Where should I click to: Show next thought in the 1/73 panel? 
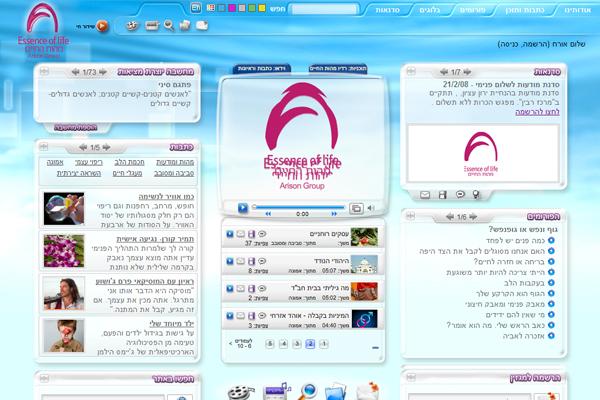pyautogui.click(x=103, y=72)
